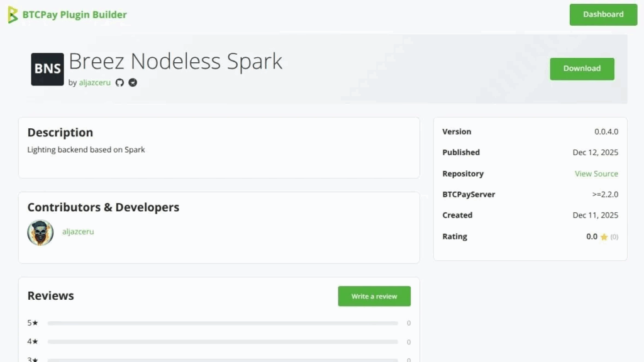Click the yellow star icon beside the rating

click(x=603, y=237)
